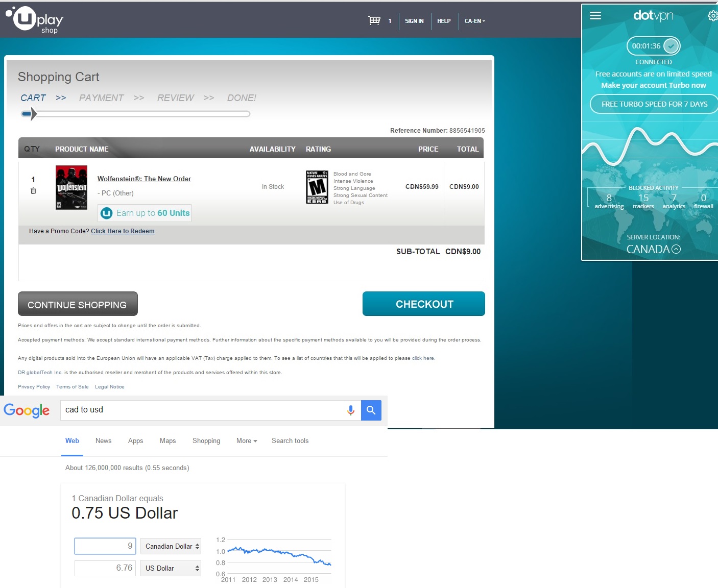The image size is (718, 588).
Task: Click the struck-through CDN$59.99 price
Action: tap(422, 187)
